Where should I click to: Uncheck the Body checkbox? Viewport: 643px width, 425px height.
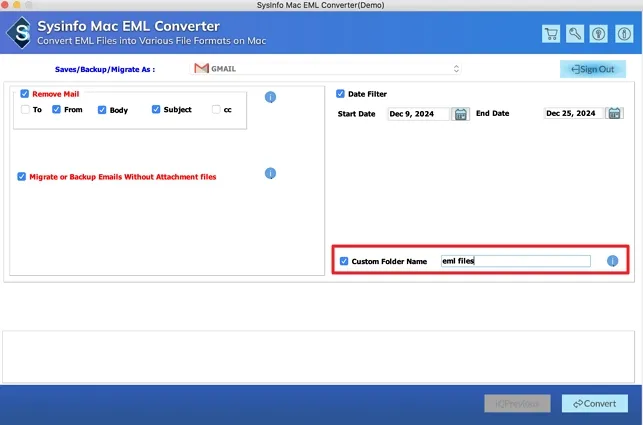tap(102, 110)
